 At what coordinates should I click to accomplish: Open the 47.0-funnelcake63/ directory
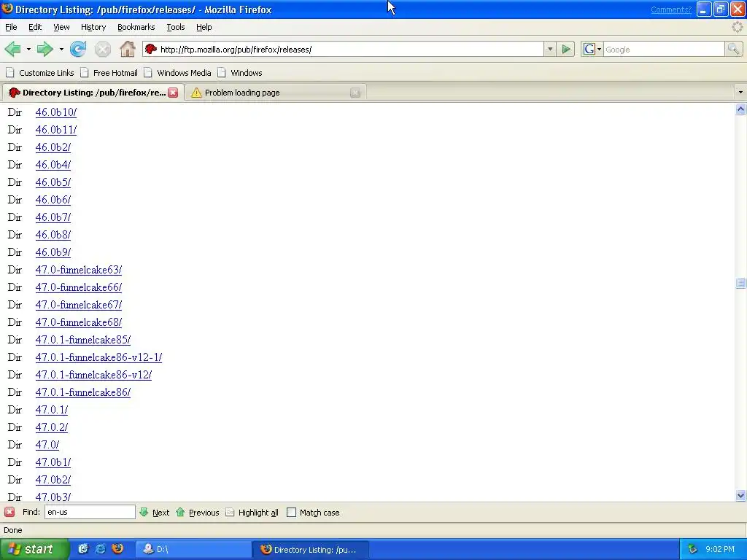[x=79, y=270]
